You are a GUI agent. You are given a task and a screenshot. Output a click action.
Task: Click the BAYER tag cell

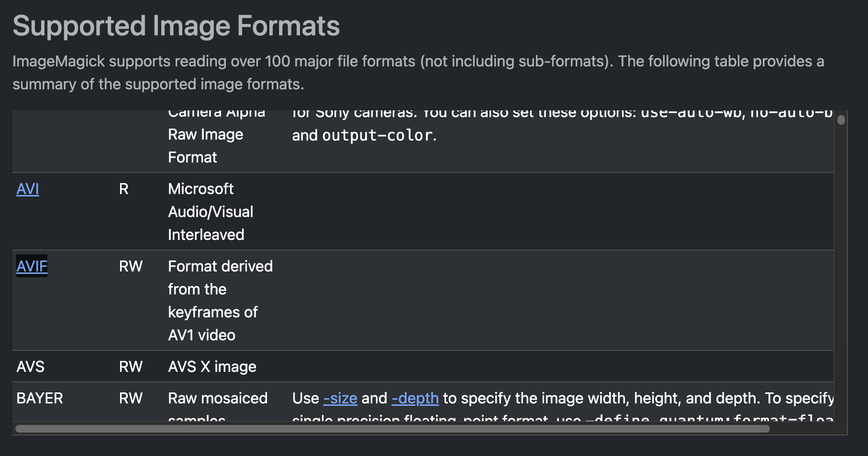pos(40,398)
